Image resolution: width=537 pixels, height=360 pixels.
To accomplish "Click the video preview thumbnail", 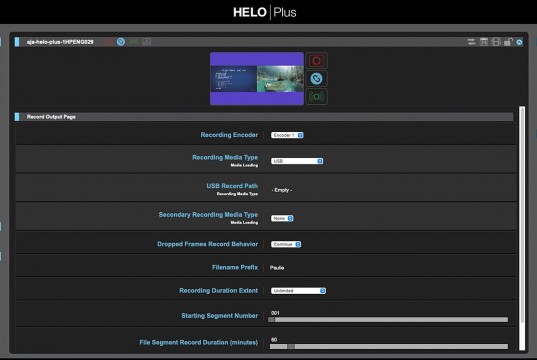I will (x=257, y=79).
